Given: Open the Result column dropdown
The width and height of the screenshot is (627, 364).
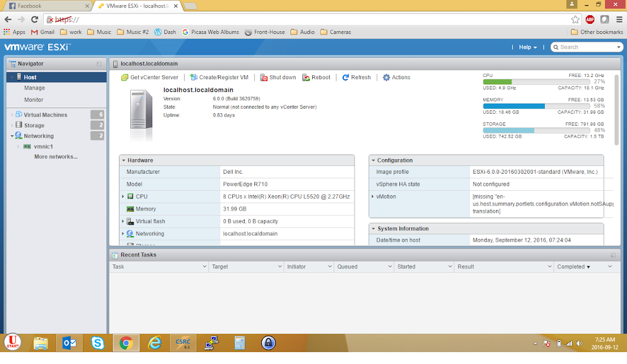Looking at the screenshot, I should coord(549,267).
